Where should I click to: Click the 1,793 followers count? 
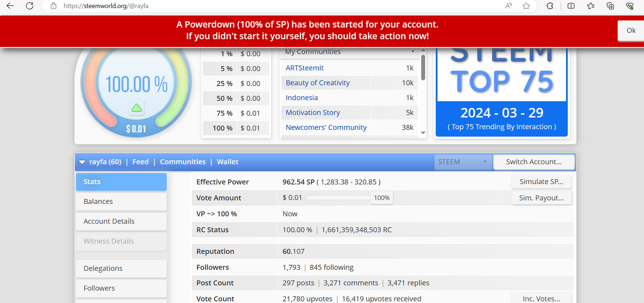(x=292, y=267)
